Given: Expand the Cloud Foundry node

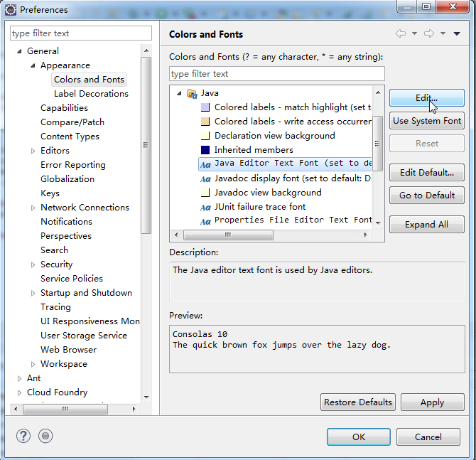Looking at the screenshot, I should tap(19, 393).
